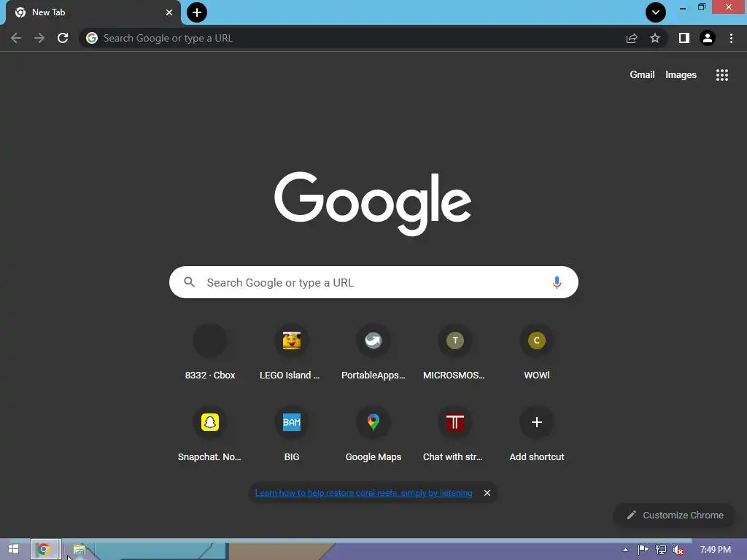Open the PortableApps shortcut
This screenshot has width=747, height=560.
373,353
